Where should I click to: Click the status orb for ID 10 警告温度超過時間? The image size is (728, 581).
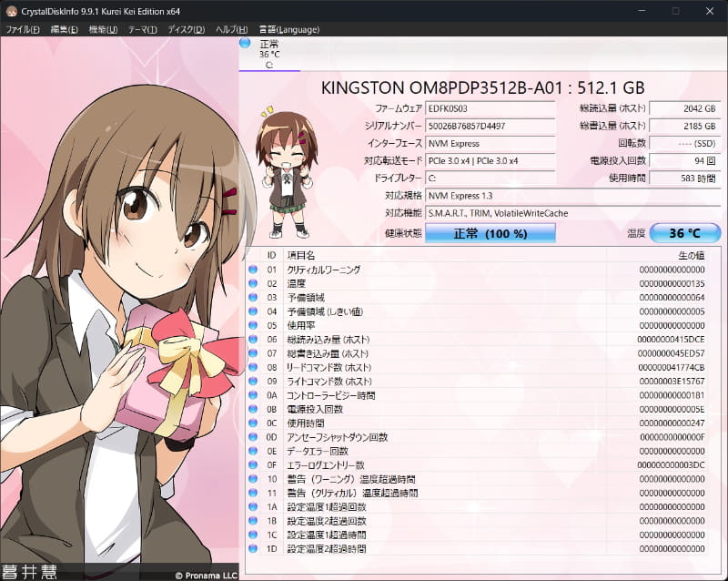tap(253, 478)
